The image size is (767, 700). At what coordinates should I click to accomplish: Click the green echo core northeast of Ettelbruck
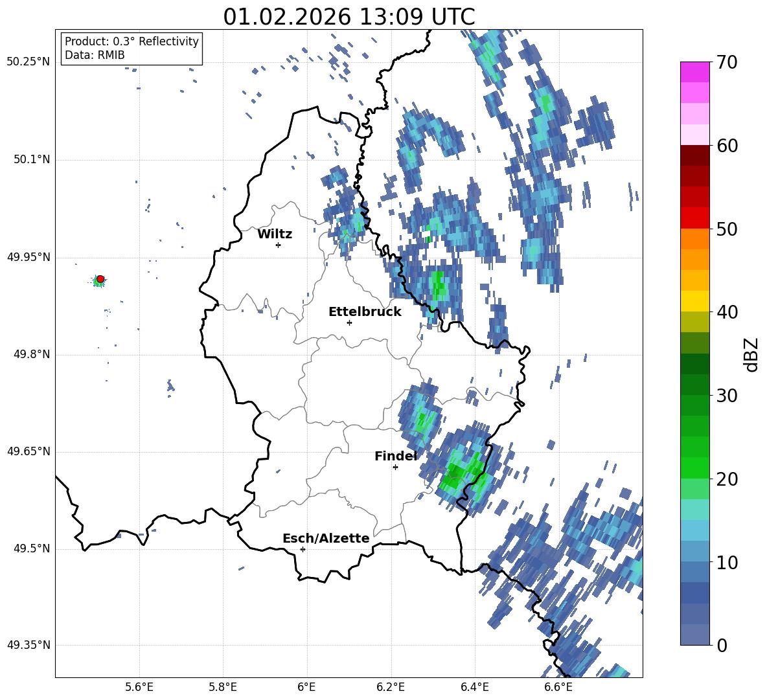click(439, 284)
